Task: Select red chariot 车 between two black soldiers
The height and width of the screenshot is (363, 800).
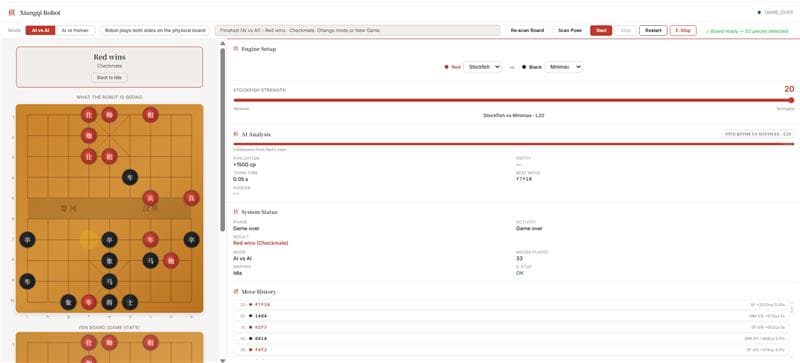Action: click(x=150, y=239)
